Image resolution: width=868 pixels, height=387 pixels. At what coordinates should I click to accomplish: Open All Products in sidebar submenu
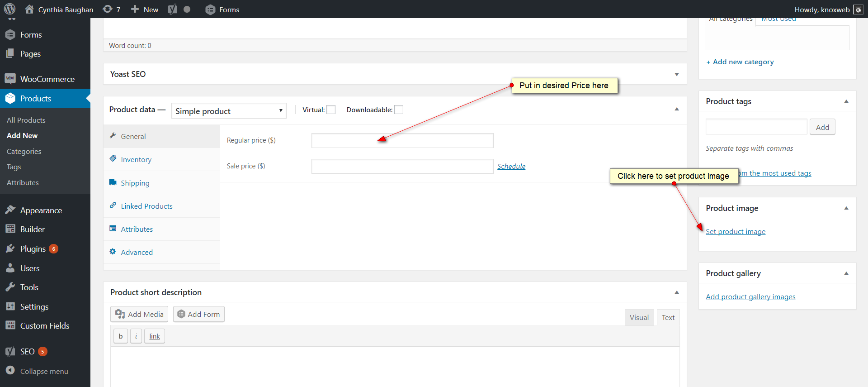click(x=26, y=120)
